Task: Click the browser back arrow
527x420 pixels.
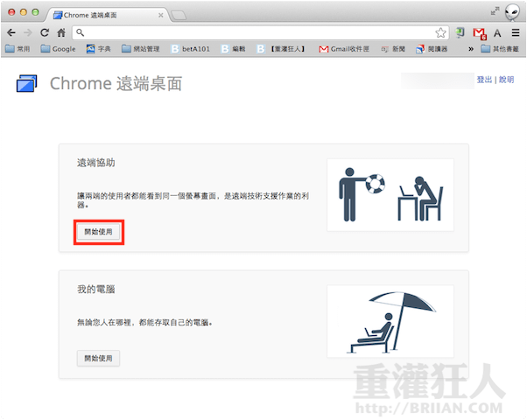Action: point(11,31)
